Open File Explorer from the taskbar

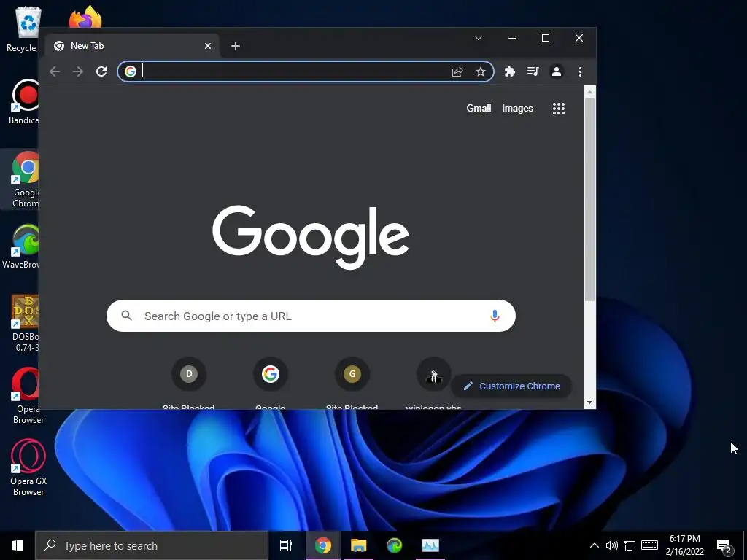click(359, 545)
